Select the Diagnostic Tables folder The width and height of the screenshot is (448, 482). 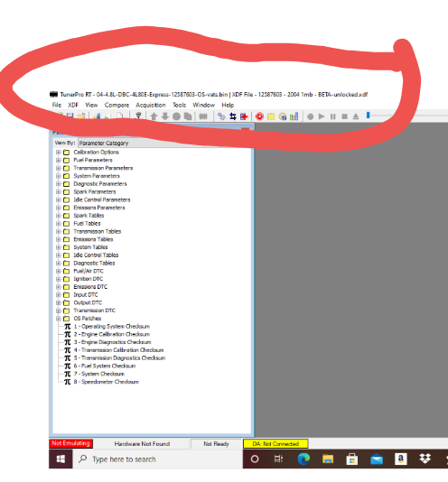tap(94, 264)
